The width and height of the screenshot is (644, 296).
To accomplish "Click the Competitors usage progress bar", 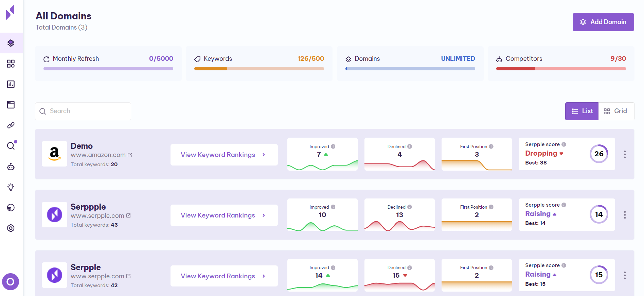I will 561,69.
